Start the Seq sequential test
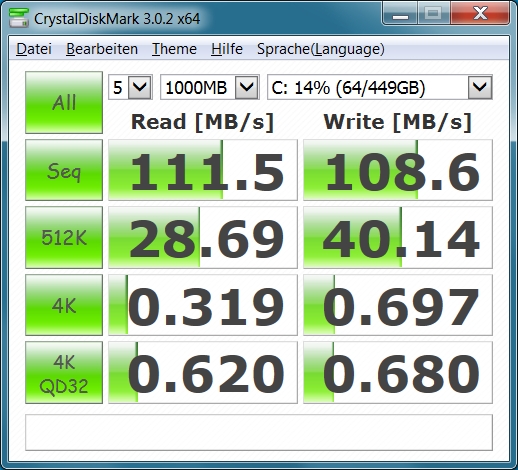 64,170
